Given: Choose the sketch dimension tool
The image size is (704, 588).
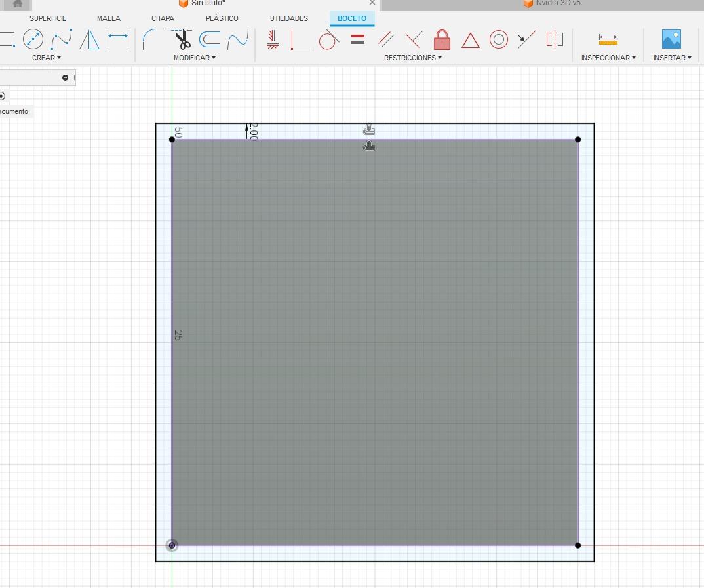Looking at the screenshot, I should point(118,39).
